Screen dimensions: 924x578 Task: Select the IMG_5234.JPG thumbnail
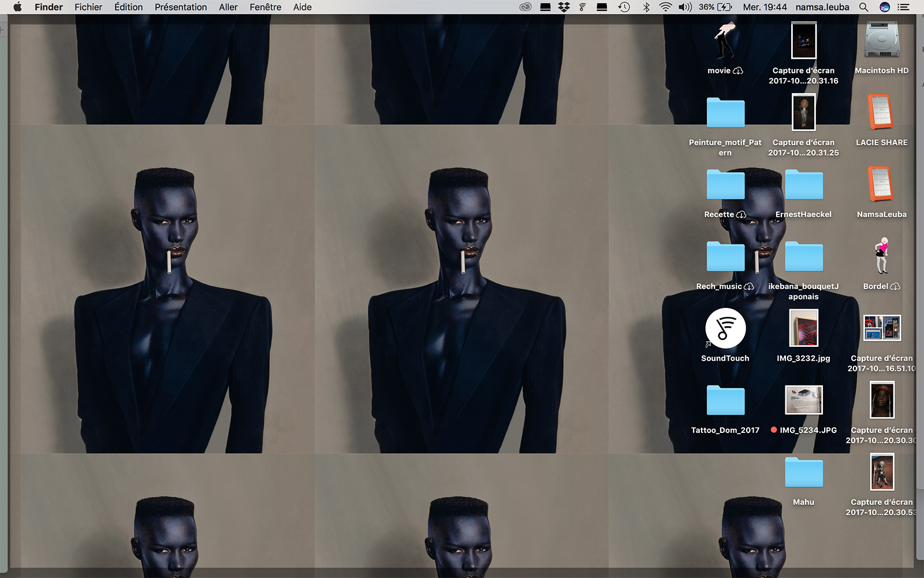tap(803, 400)
